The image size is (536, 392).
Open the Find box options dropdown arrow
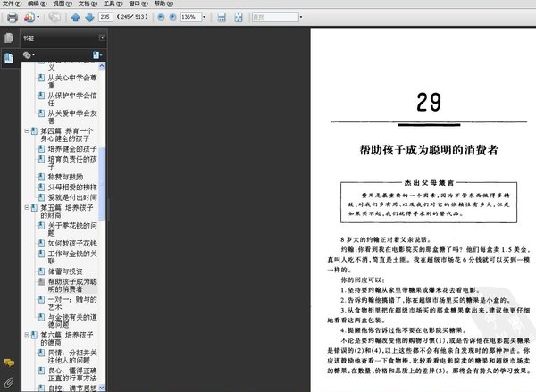pyautogui.click(x=301, y=17)
